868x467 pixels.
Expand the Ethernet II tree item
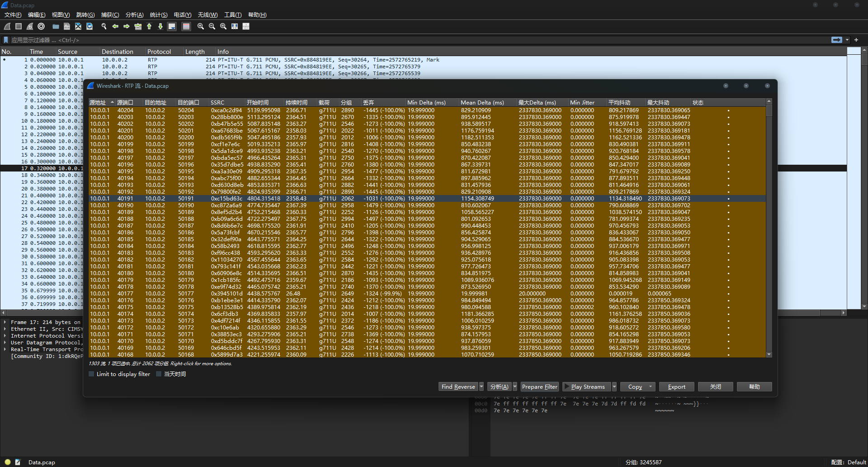click(5, 329)
